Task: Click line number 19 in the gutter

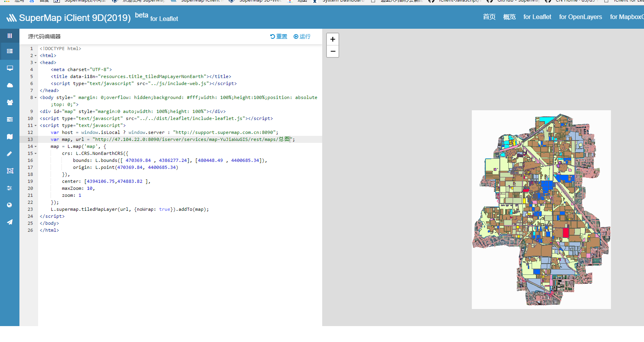Action: coord(30,181)
